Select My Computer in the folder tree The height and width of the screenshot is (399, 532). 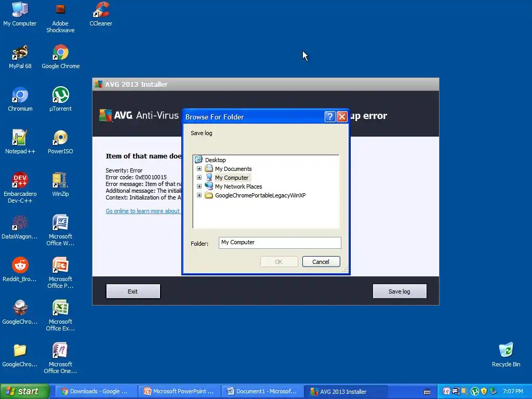(232, 178)
